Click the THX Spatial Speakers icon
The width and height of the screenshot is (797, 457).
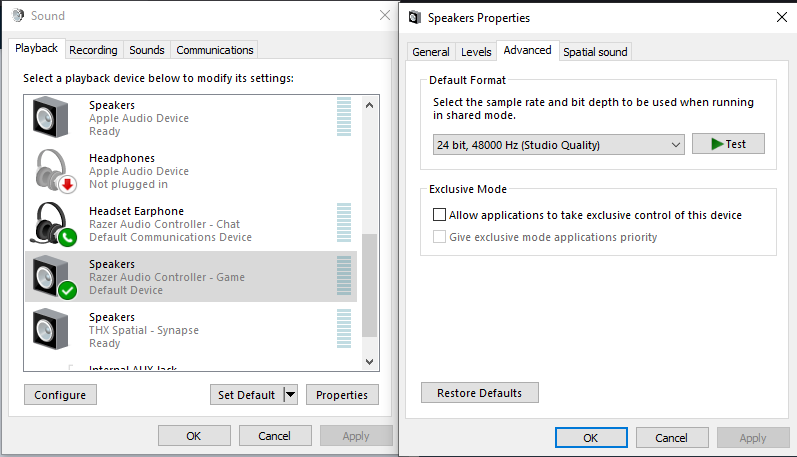pos(55,329)
